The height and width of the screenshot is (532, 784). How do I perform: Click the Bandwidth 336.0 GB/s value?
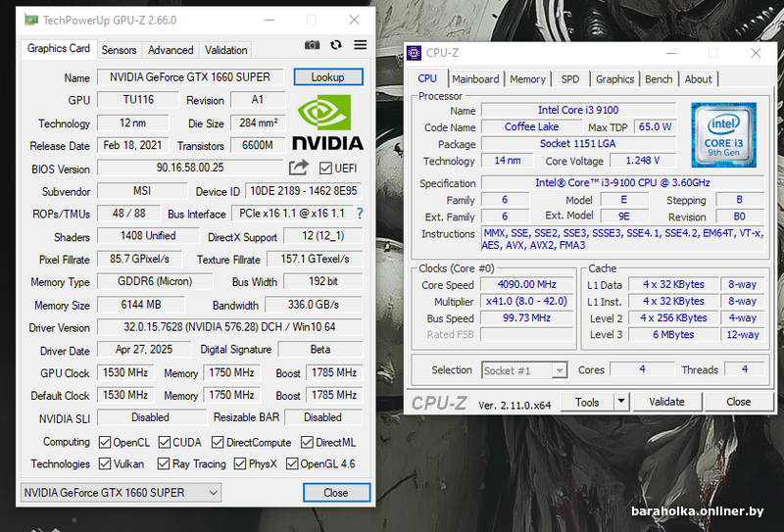pos(314,305)
